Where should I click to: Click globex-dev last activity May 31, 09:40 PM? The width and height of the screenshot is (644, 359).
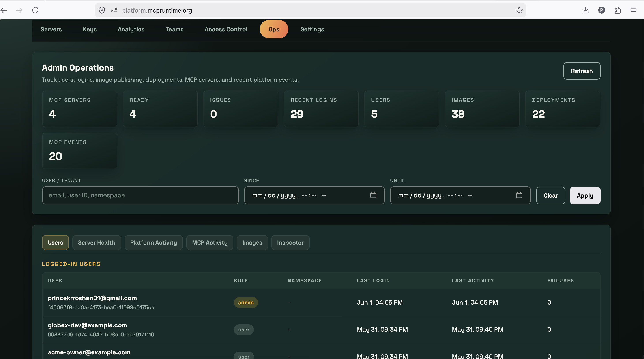(477, 329)
